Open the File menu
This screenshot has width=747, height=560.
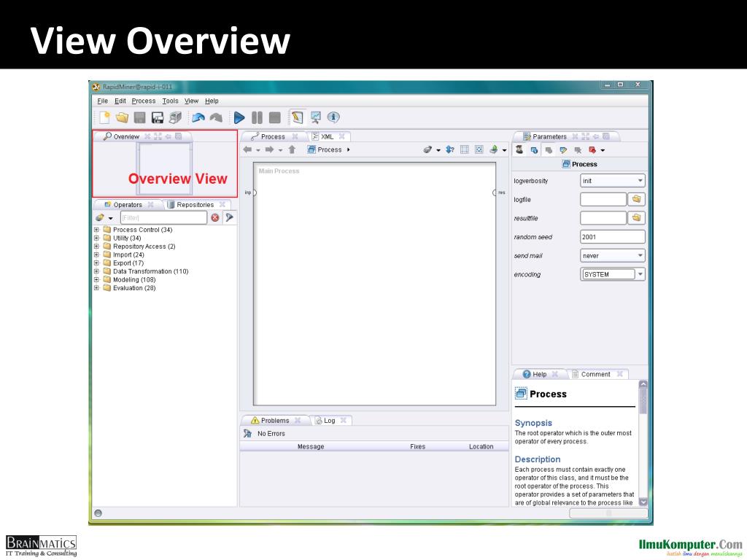102,101
